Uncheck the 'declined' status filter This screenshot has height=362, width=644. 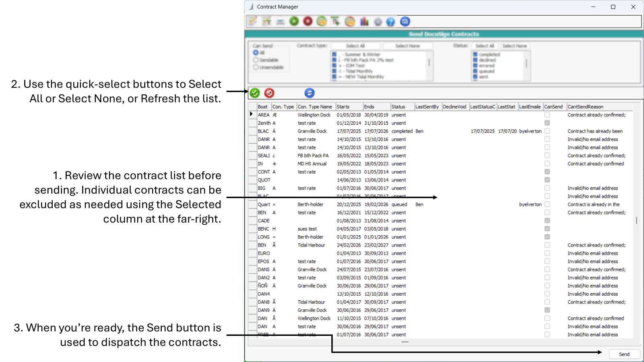coord(475,60)
